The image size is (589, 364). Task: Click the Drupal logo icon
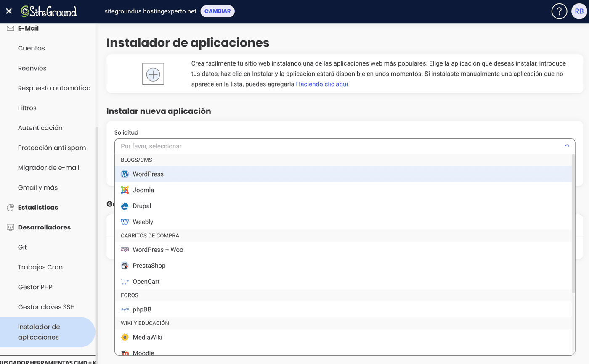tap(125, 206)
